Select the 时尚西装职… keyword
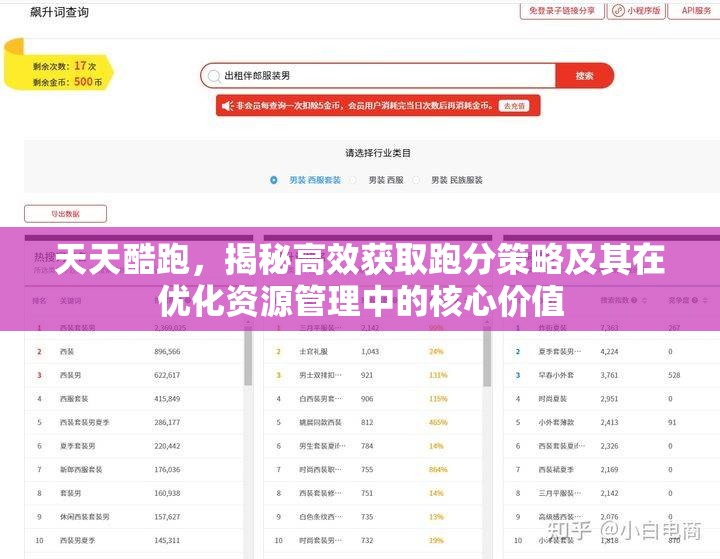This screenshot has width=720, height=559. tap(321, 469)
